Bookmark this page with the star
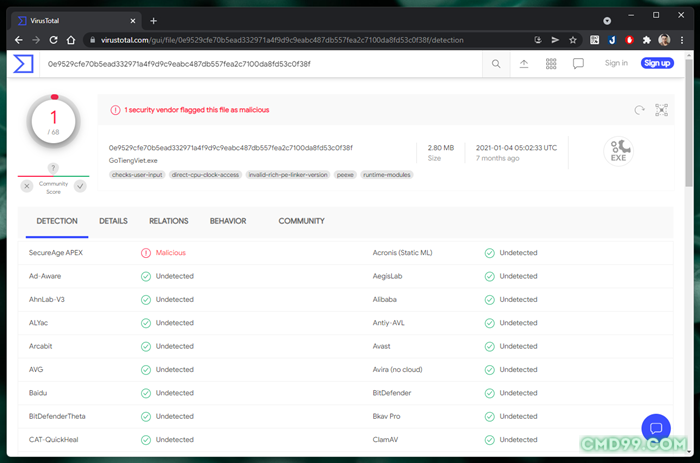This screenshot has height=463, width=700. coord(573,40)
